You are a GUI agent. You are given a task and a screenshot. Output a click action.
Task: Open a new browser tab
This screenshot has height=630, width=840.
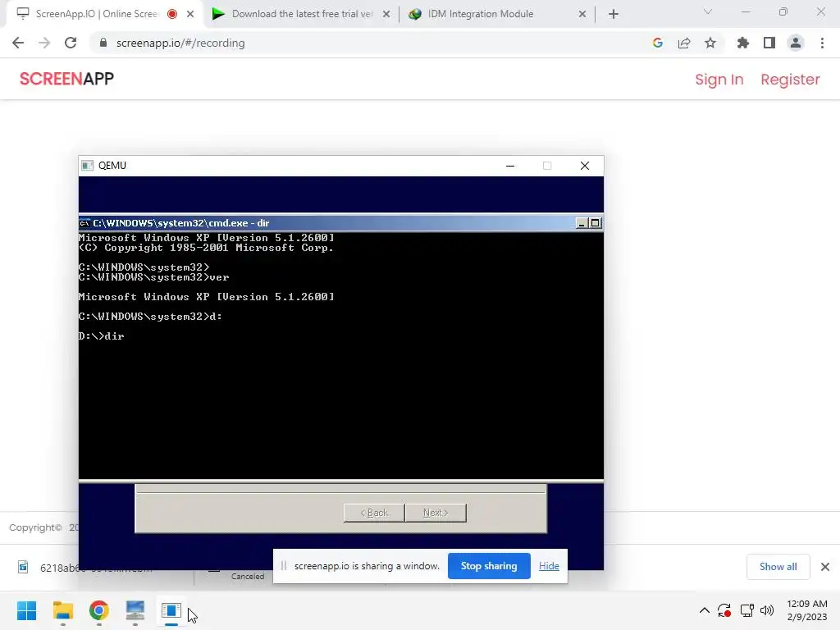pos(614,14)
